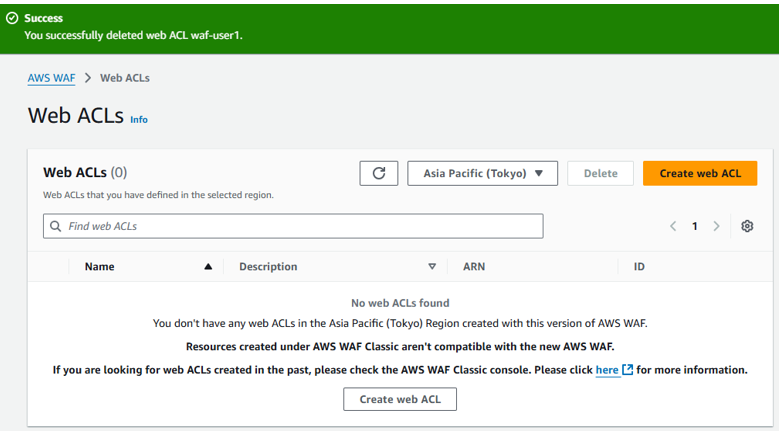The image size is (779, 432).
Task: Click page number 1
Action: pos(695,226)
